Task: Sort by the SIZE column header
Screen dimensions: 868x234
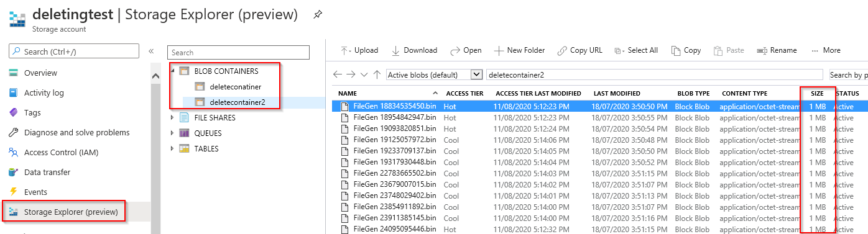Action: (817, 93)
